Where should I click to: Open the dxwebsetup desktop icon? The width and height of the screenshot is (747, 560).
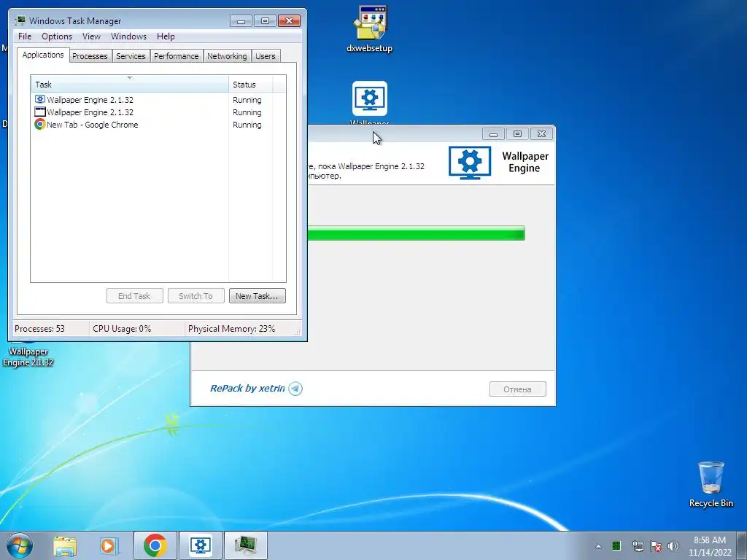click(x=370, y=28)
